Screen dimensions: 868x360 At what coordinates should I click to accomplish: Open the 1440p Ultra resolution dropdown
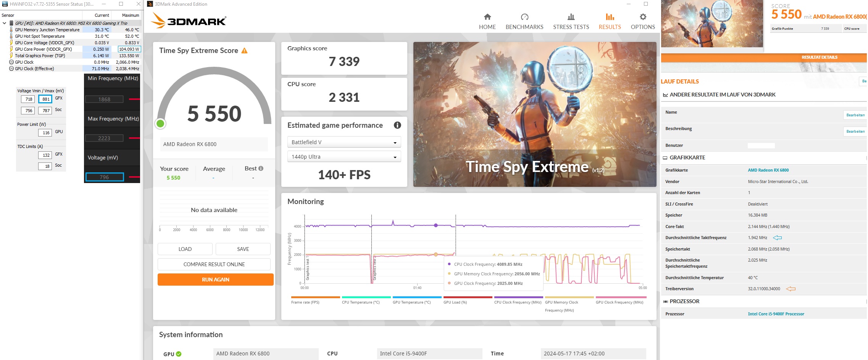tap(344, 156)
